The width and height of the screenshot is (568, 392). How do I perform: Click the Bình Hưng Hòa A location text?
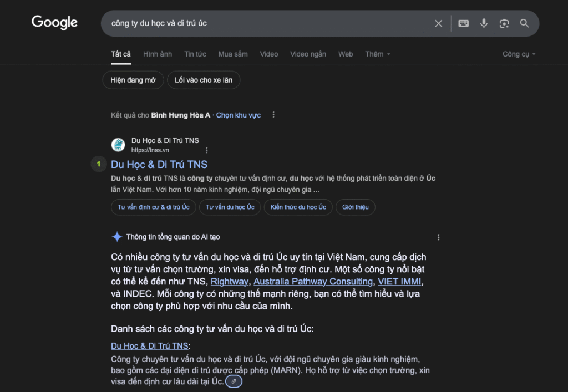[x=180, y=115]
